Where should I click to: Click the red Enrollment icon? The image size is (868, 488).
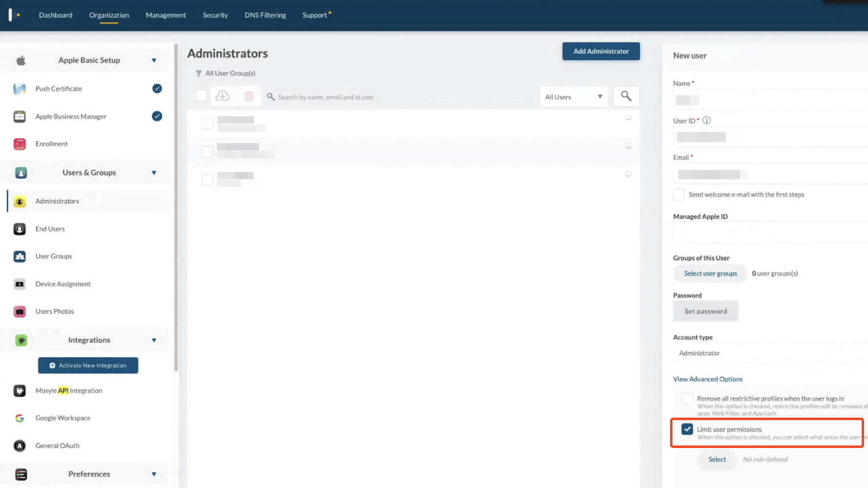pyautogui.click(x=20, y=144)
